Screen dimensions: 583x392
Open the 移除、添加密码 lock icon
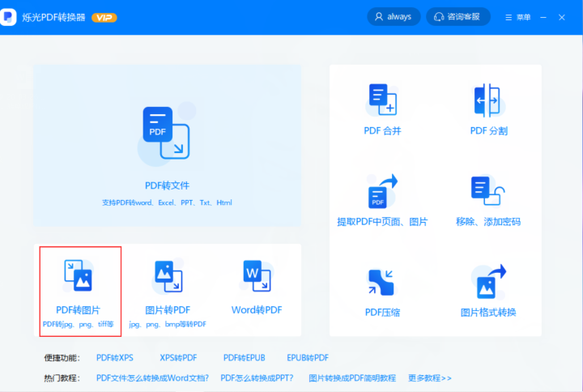[487, 191]
